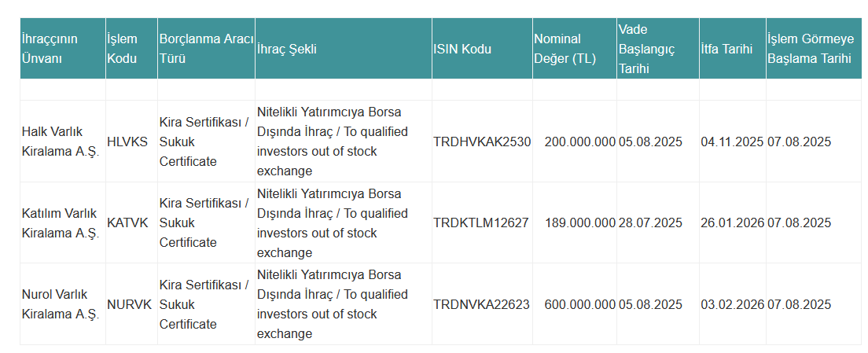The height and width of the screenshot is (353, 868).
Task: Click the HLVKS trading code cell
Action: pyautogui.click(x=131, y=142)
